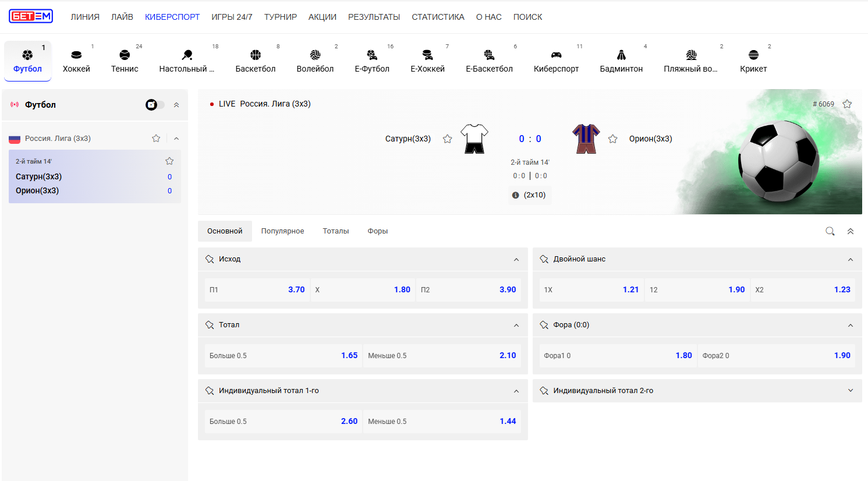The width and height of the screenshot is (868, 481).
Task: Switch to the Тоталы tab
Action: [x=336, y=231]
